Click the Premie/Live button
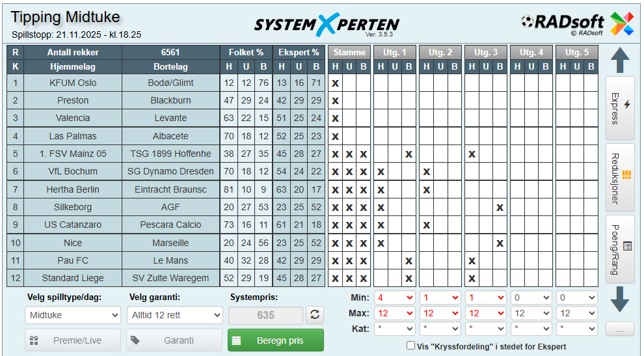 73,340
